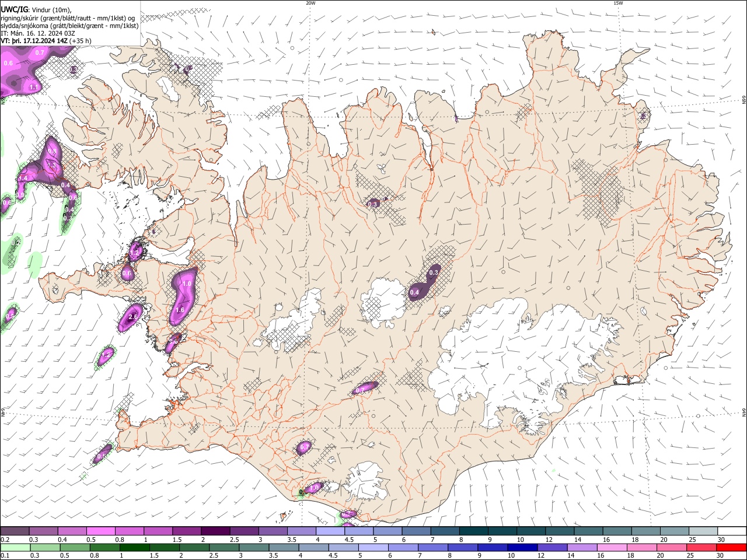Screen dimensions: 747x560
Task: Pick the deep blue 10 swatch on rain scale
Action: coord(522,547)
